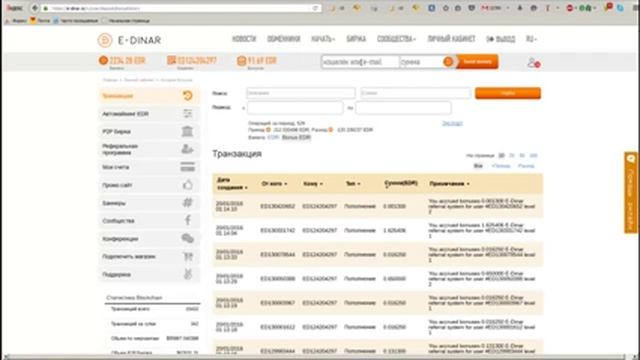This screenshot has width=640, height=360.
Task: Sort by the Примечание column
Action: click(x=449, y=184)
